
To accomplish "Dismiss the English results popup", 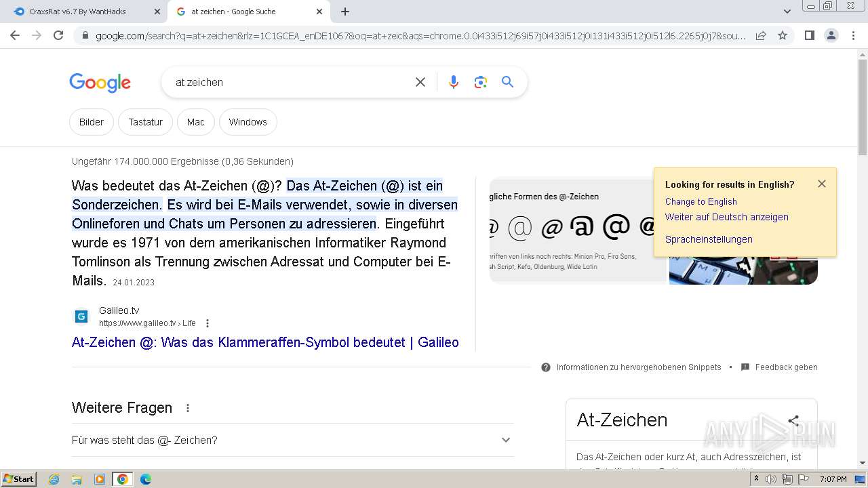I will 822,184.
